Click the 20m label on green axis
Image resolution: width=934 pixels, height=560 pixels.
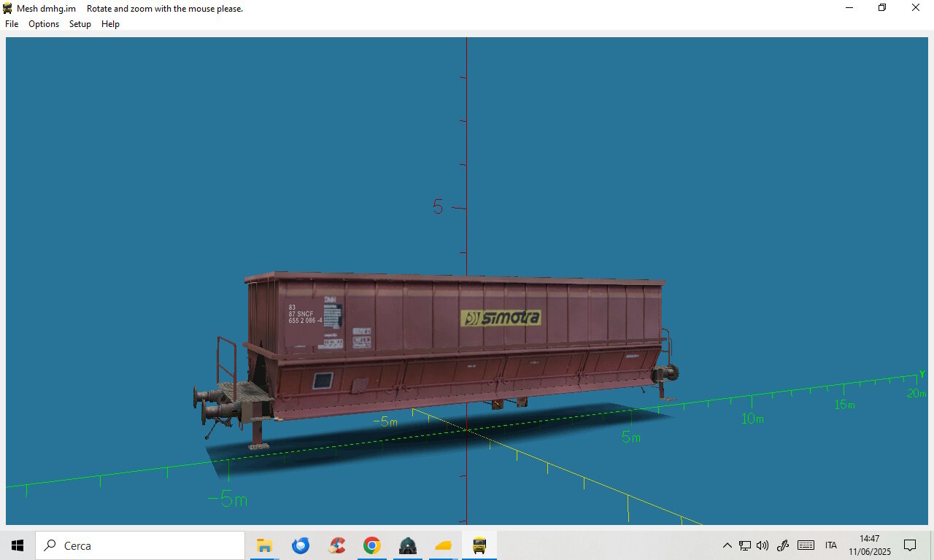pos(916,393)
